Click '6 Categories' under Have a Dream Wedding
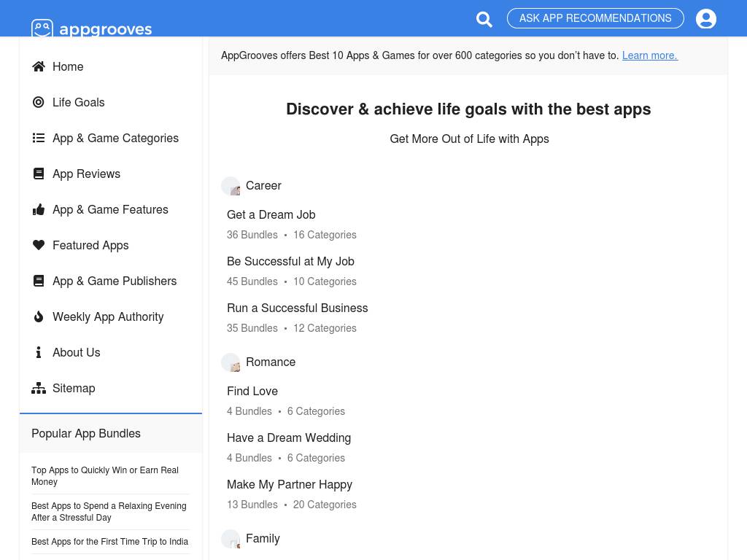Screen dimensions: 747x560 pos(316,458)
